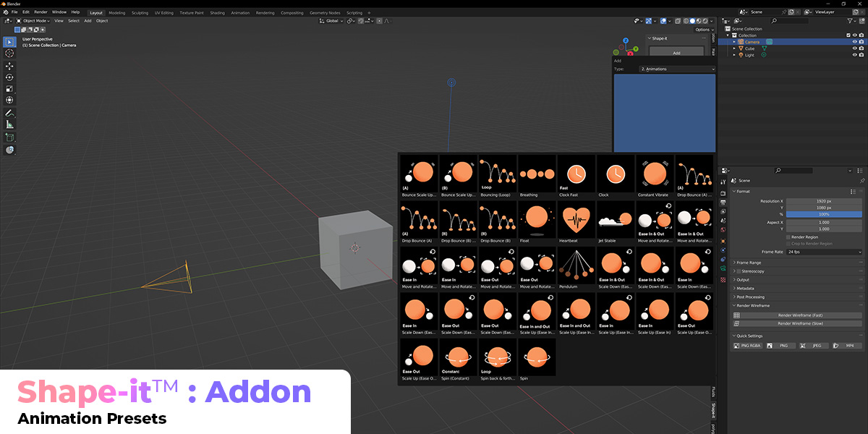
Task: Enable the Render Region checkbox
Action: pos(788,237)
